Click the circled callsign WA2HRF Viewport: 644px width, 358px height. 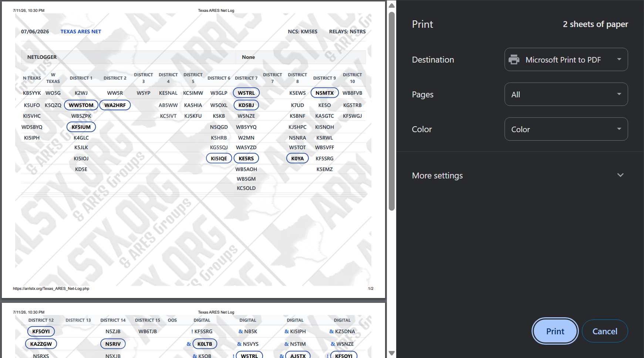click(x=115, y=105)
